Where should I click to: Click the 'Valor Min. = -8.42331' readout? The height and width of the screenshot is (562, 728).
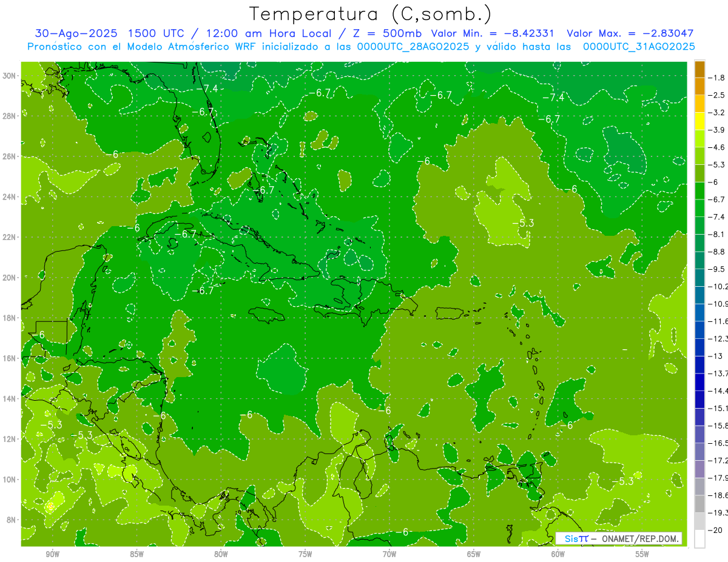tap(493, 33)
